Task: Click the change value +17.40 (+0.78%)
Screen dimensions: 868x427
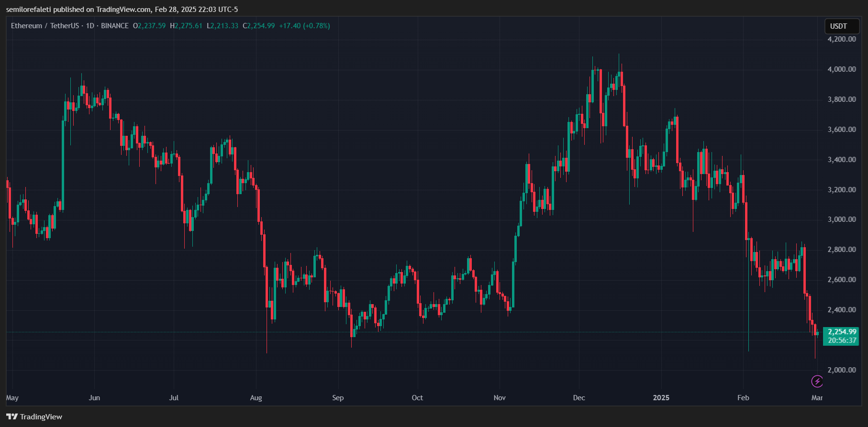Action: pos(304,26)
